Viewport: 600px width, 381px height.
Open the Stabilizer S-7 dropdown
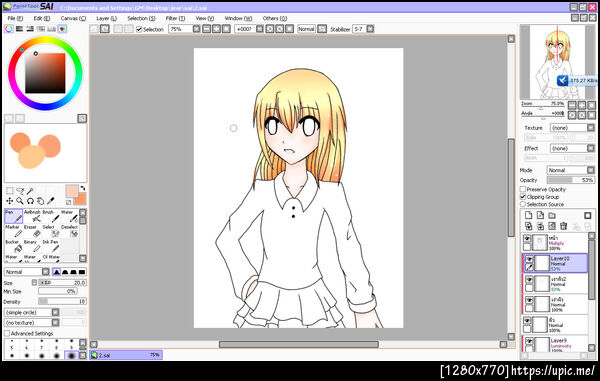[x=370, y=29]
